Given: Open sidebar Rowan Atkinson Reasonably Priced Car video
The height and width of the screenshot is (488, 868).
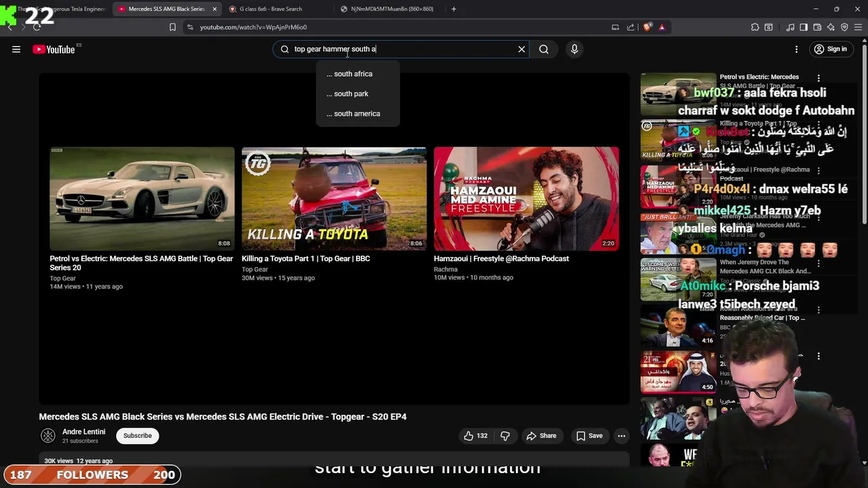Looking at the screenshot, I should [678, 325].
